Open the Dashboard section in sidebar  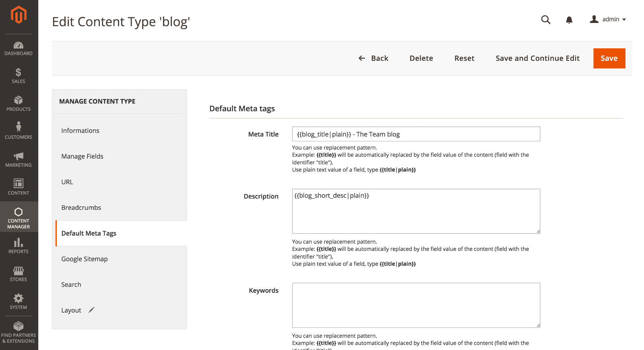point(19,48)
